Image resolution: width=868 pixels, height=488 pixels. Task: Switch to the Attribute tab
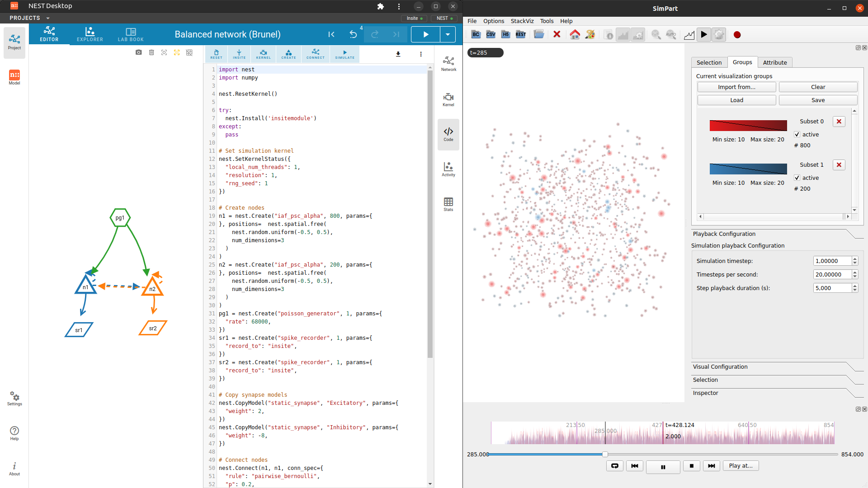coord(774,62)
